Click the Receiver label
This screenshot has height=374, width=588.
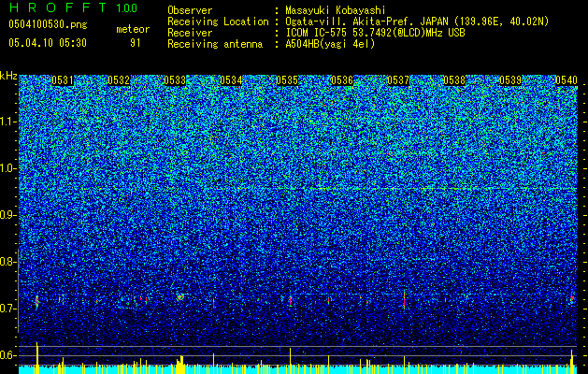(190, 33)
